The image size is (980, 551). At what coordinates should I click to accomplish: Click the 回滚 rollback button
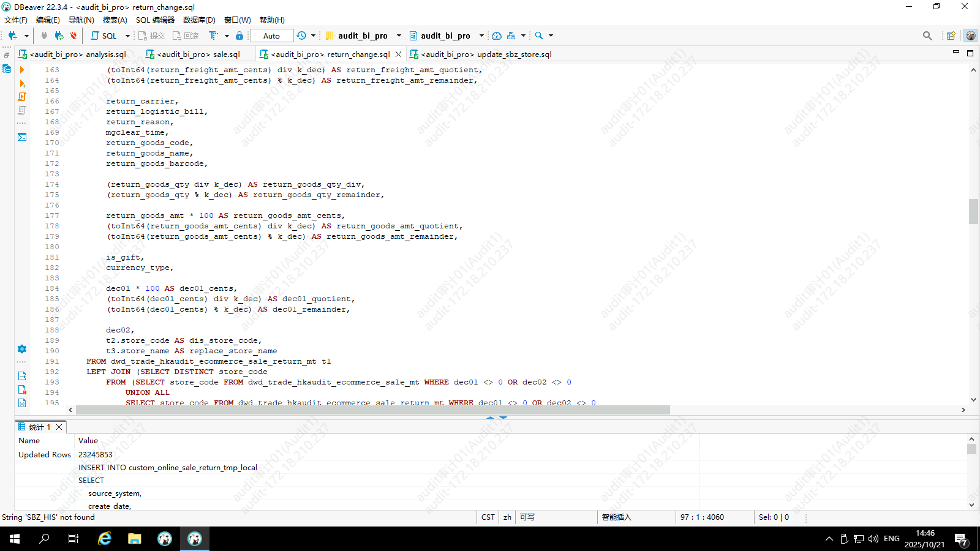point(186,36)
